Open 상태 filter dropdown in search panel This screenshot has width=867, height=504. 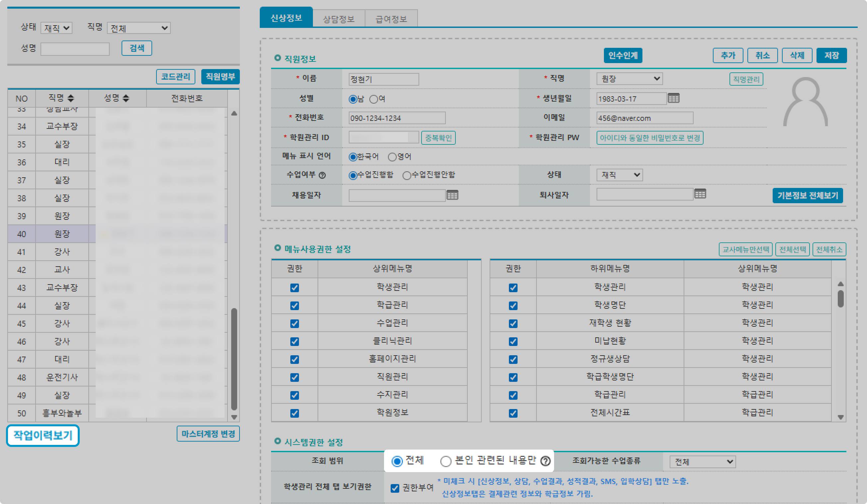pyautogui.click(x=56, y=28)
